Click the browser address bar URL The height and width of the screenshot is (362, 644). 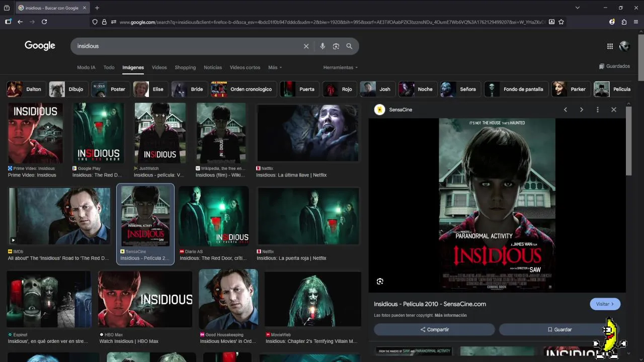(x=332, y=22)
